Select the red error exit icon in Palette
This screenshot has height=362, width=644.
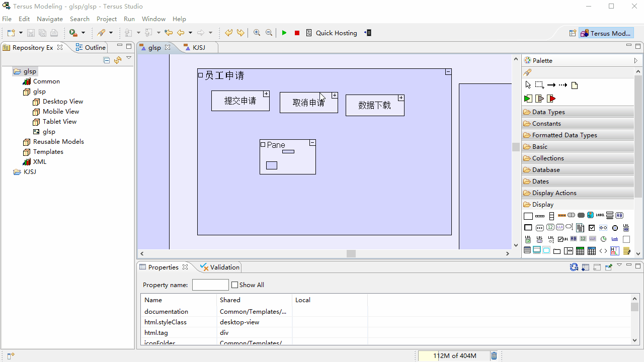tap(551, 99)
